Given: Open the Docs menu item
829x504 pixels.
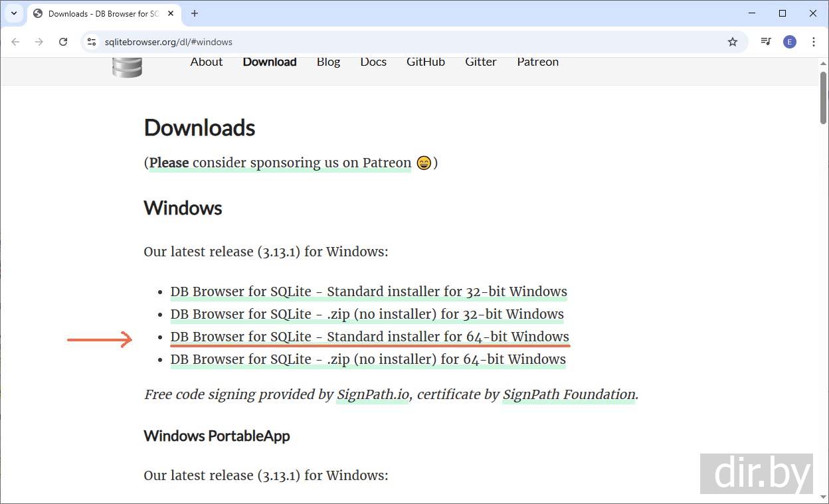Looking at the screenshot, I should 373,62.
